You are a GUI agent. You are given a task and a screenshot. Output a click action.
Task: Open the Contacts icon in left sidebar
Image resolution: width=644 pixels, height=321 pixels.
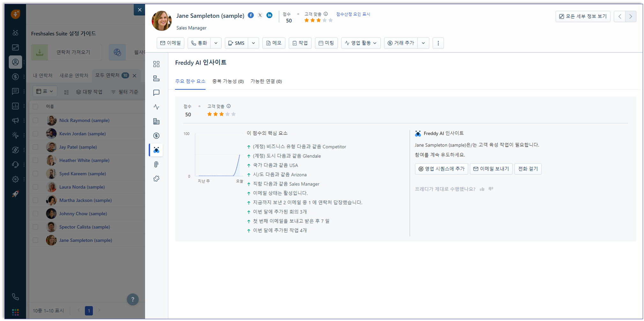click(x=15, y=62)
